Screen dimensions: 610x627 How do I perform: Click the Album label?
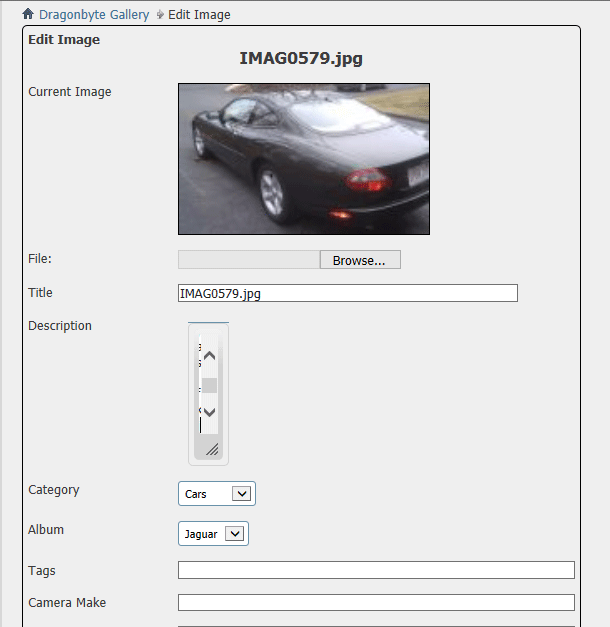(x=46, y=530)
